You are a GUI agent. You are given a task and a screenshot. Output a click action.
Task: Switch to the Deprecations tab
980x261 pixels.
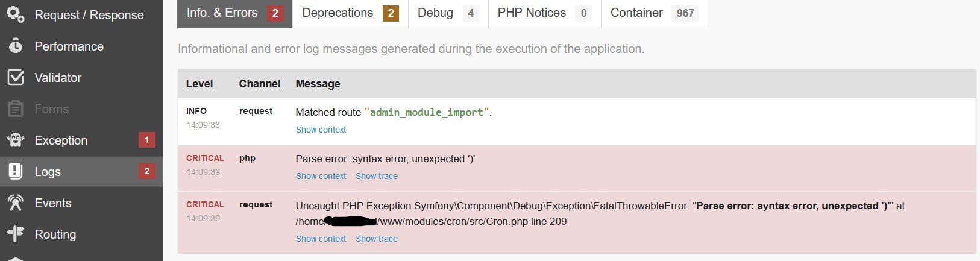click(350, 13)
